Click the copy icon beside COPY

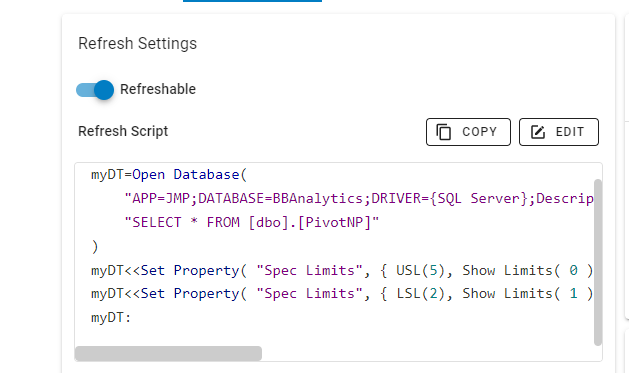[444, 132]
